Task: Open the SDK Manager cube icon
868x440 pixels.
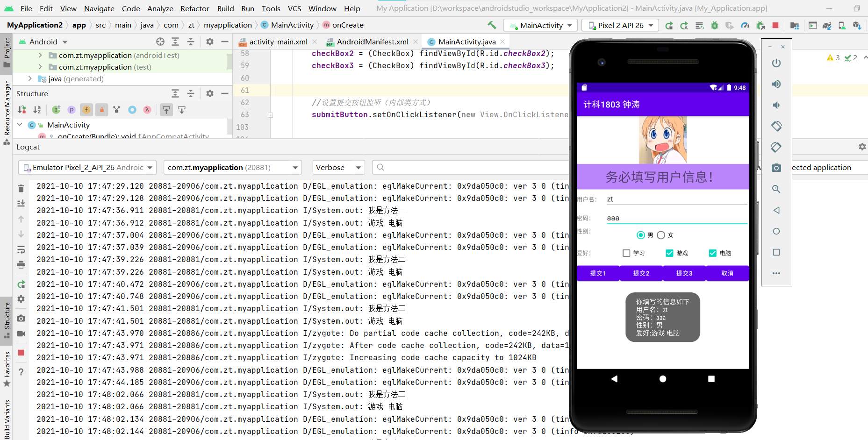Action: [x=857, y=25]
